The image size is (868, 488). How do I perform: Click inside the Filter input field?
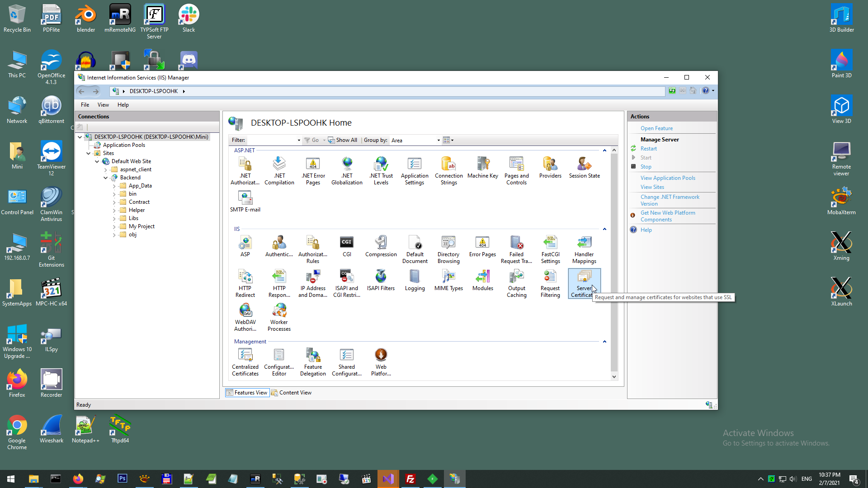[x=271, y=140]
